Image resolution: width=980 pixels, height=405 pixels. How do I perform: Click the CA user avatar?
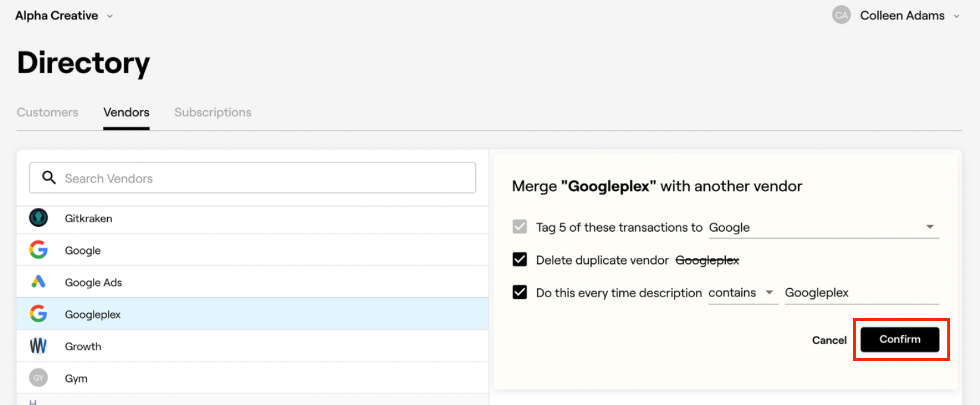click(x=841, y=15)
